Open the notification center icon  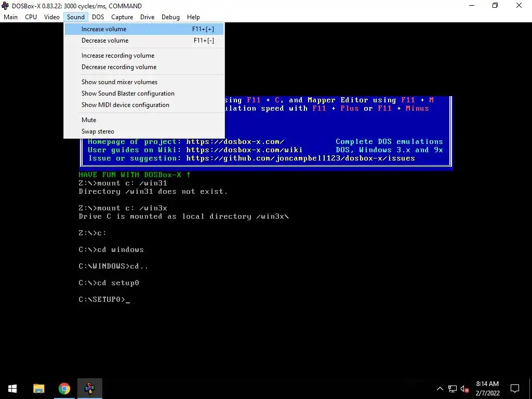515,389
